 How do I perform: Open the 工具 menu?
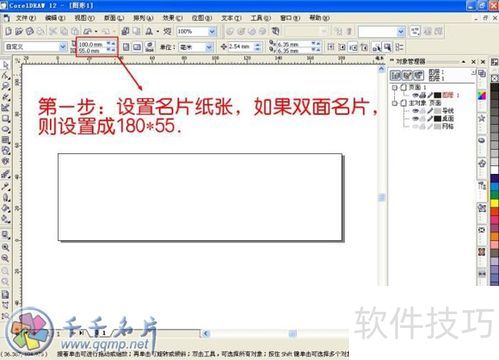click(261, 18)
